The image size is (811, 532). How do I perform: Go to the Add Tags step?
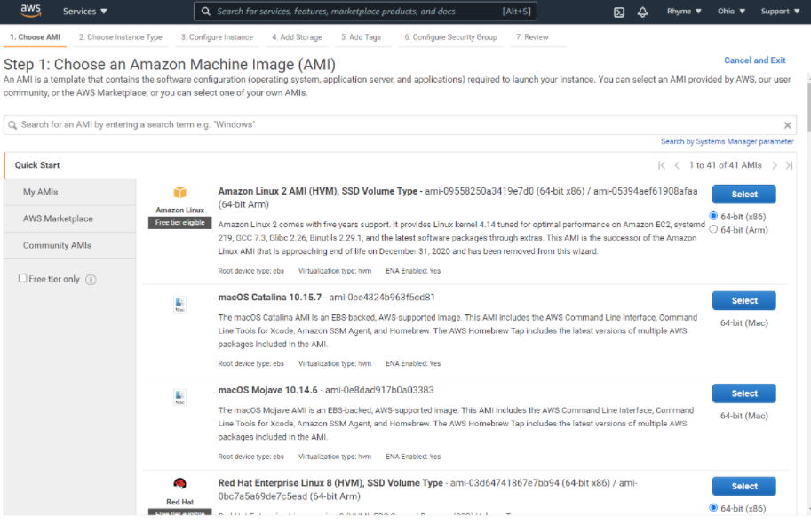(x=361, y=37)
